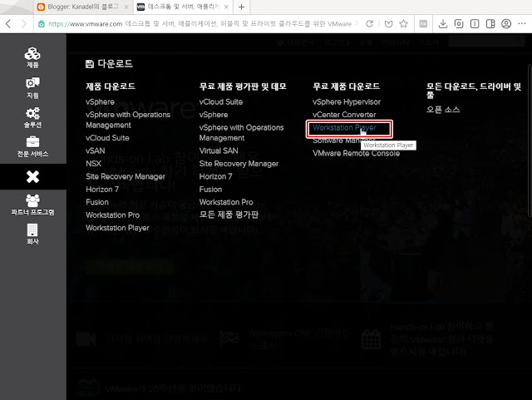Open Horizon 7 evaluation link

[x=216, y=176]
